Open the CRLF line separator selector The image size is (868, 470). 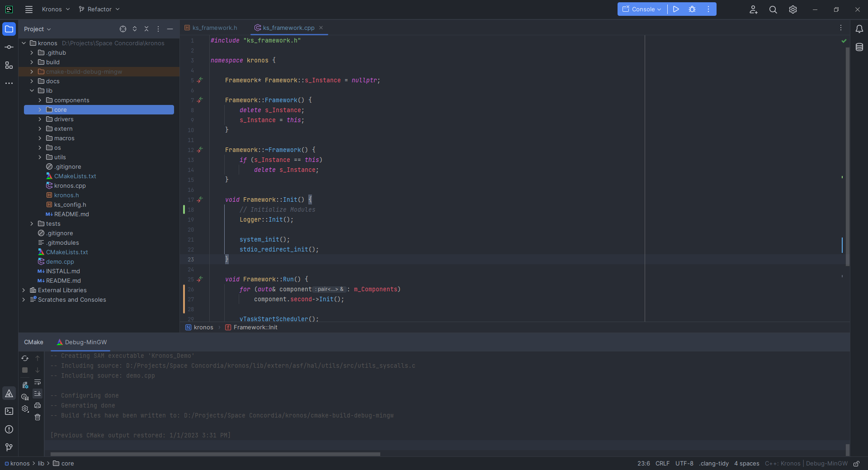coord(662,464)
